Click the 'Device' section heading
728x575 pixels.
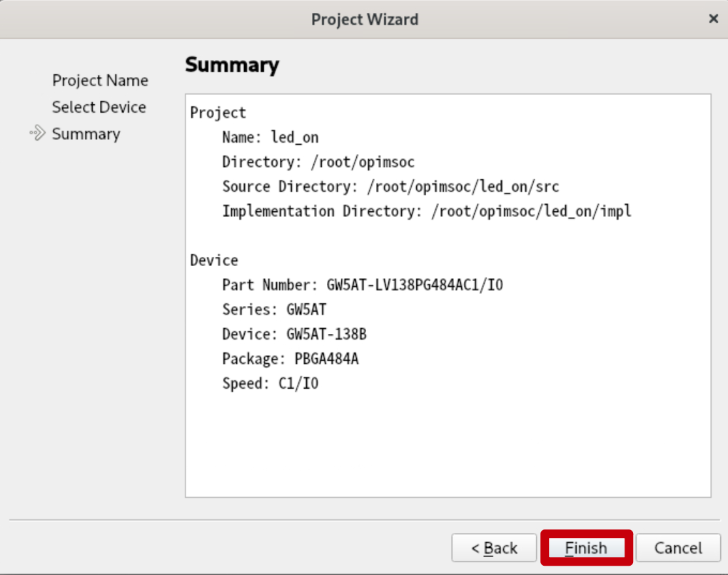(x=214, y=260)
